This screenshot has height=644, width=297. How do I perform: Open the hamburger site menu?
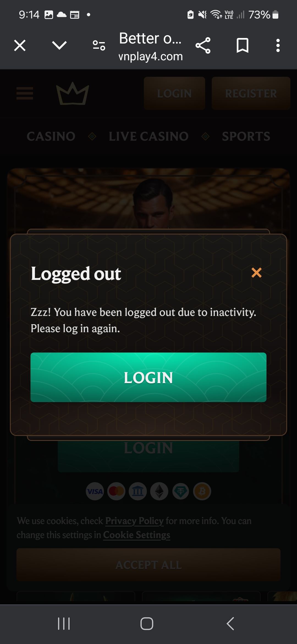[25, 93]
